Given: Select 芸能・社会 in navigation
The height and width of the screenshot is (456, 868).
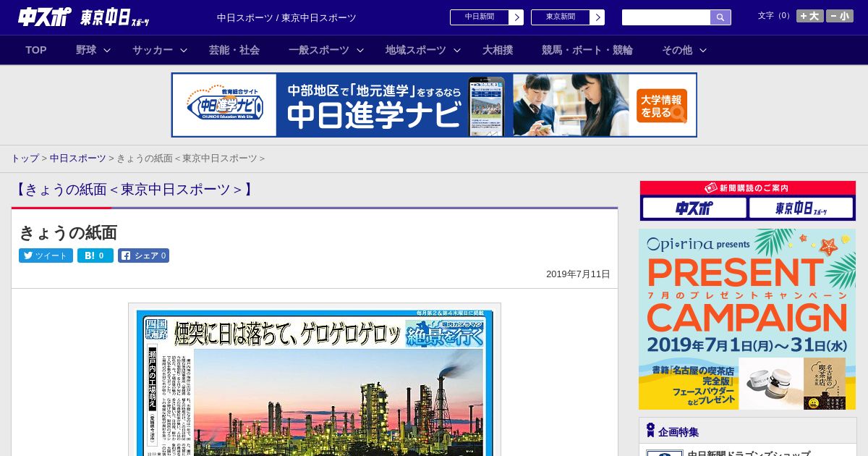Looking at the screenshot, I should point(234,50).
